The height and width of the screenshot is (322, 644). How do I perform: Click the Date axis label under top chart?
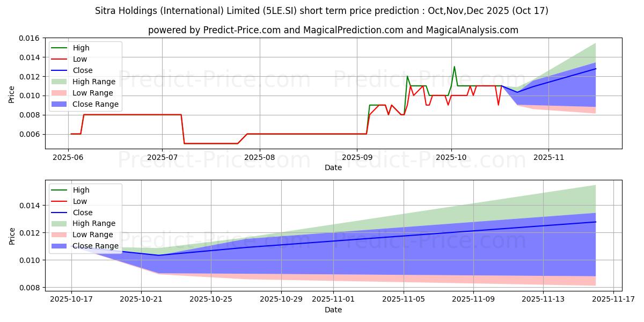click(x=333, y=167)
